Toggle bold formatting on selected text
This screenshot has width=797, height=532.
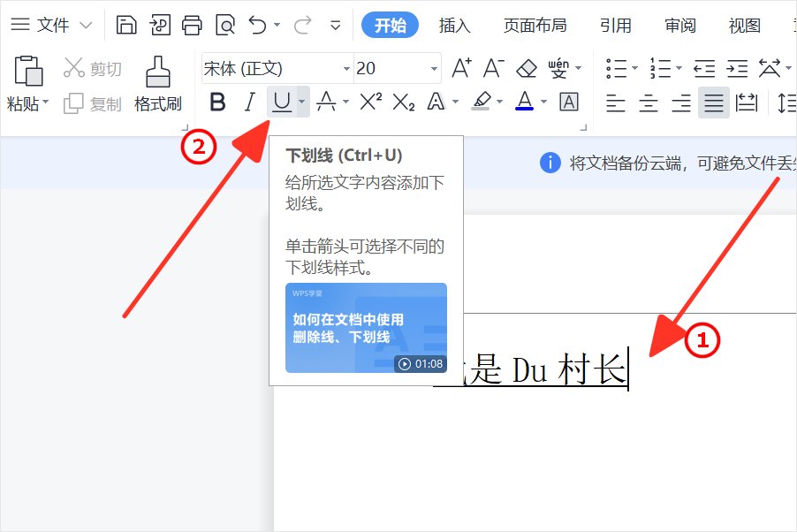pyautogui.click(x=217, y=103)
